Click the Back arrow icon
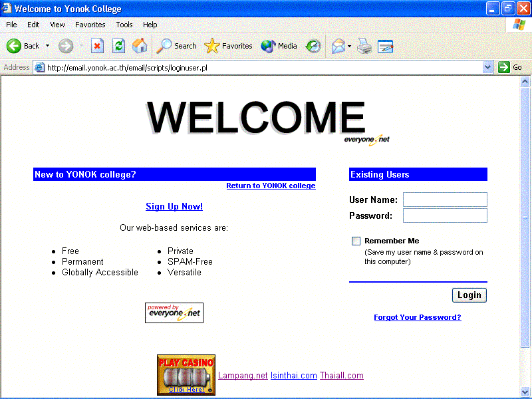Viewport: 532px width, 399px height. (x=14, y=46)
